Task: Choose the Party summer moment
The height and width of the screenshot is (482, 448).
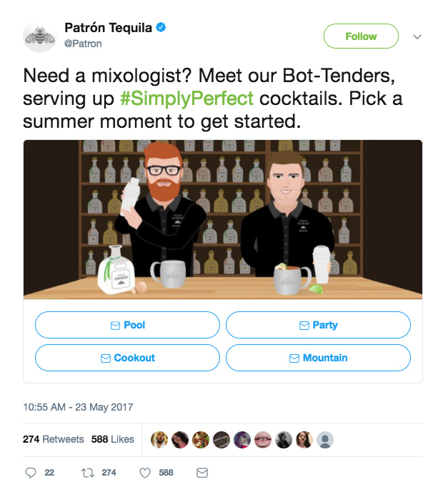Action: (318, 325)
